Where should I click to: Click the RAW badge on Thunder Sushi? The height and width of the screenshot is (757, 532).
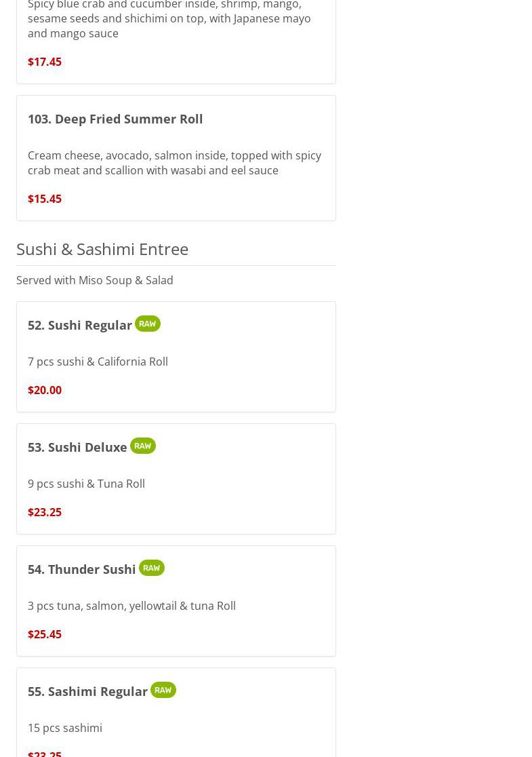point(151,568)
